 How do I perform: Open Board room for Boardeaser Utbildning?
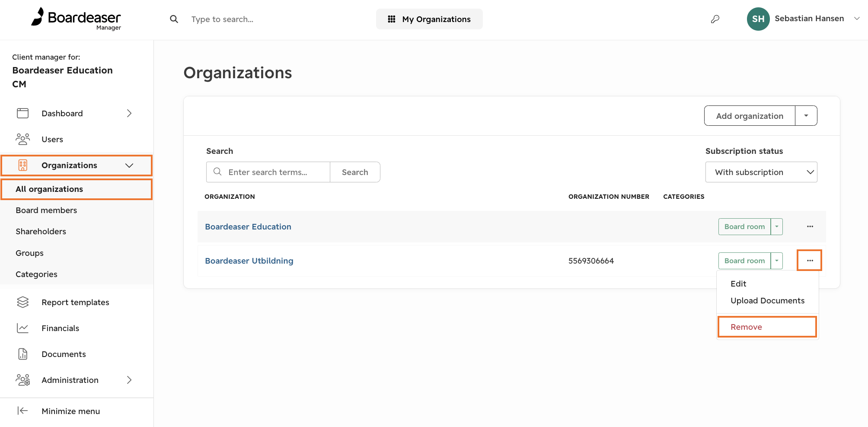pos(744,261)
